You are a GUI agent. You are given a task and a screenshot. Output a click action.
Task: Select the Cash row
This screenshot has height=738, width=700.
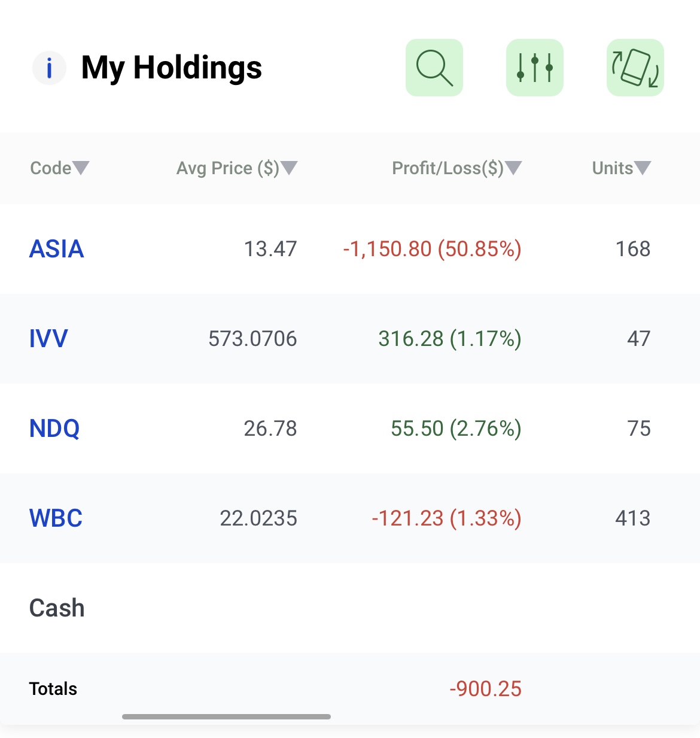tap(57, 608)
